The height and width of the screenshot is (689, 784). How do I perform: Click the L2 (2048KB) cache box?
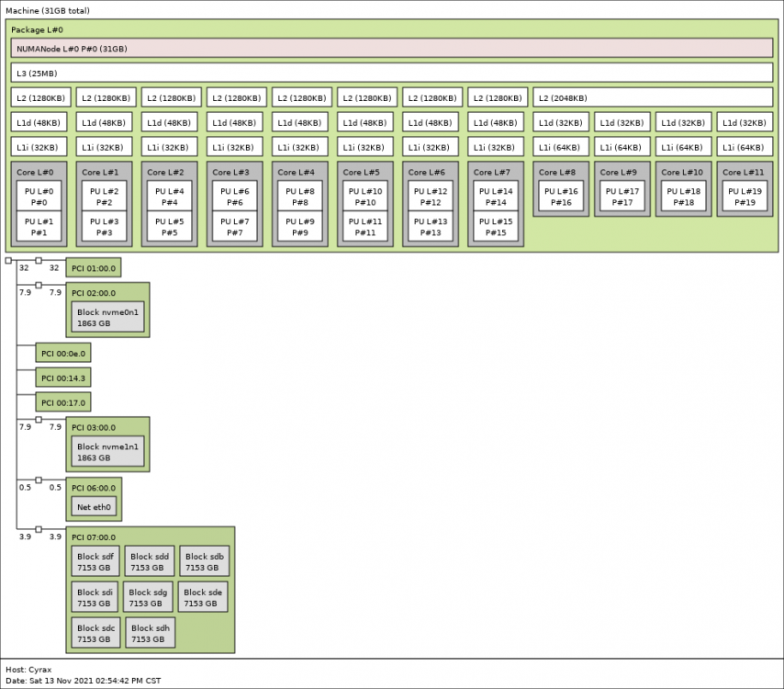[x=653, y=97]
